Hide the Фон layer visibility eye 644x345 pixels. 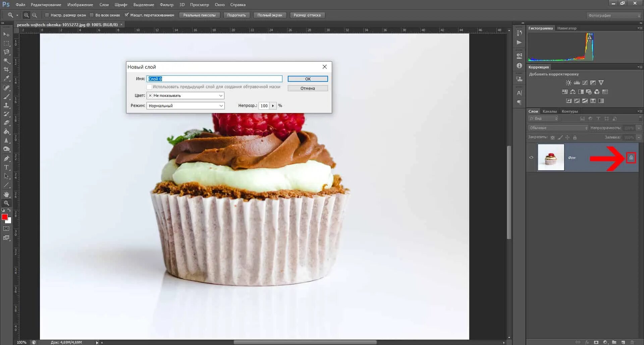531,157
